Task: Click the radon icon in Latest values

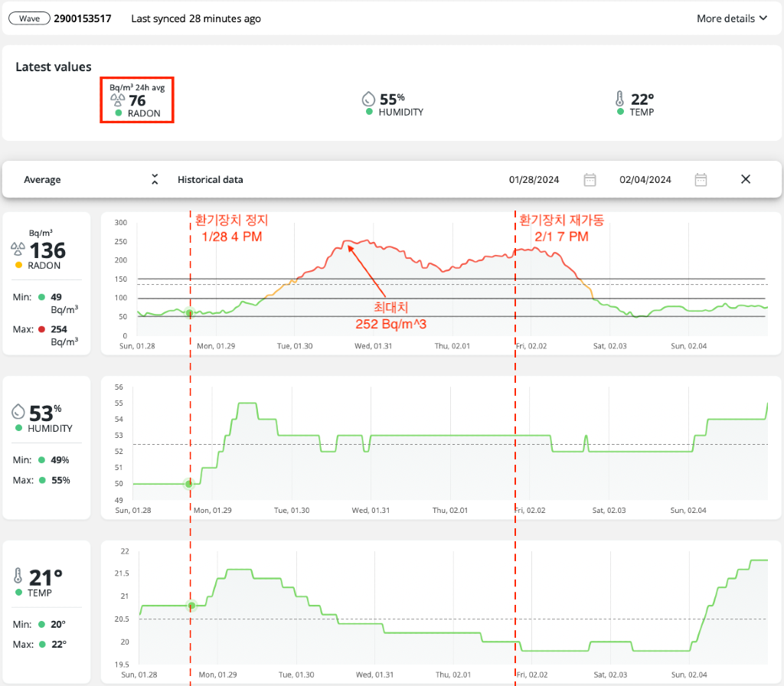Action: click(x=117, y=100)
